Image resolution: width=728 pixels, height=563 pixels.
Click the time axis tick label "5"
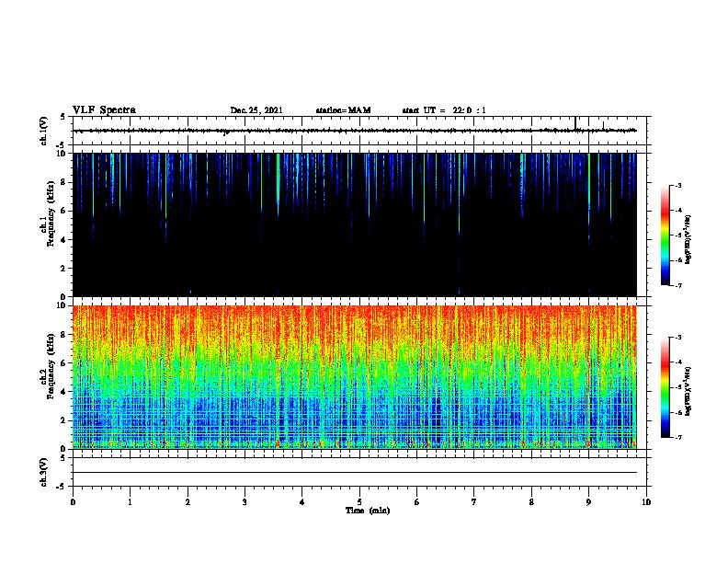pyautogui.click(x=359, y=502)
